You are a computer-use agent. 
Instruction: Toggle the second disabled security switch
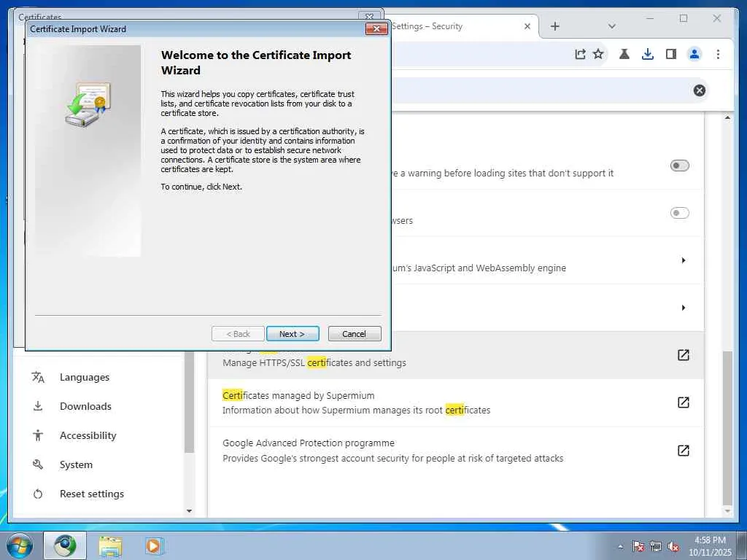(679, 213)
